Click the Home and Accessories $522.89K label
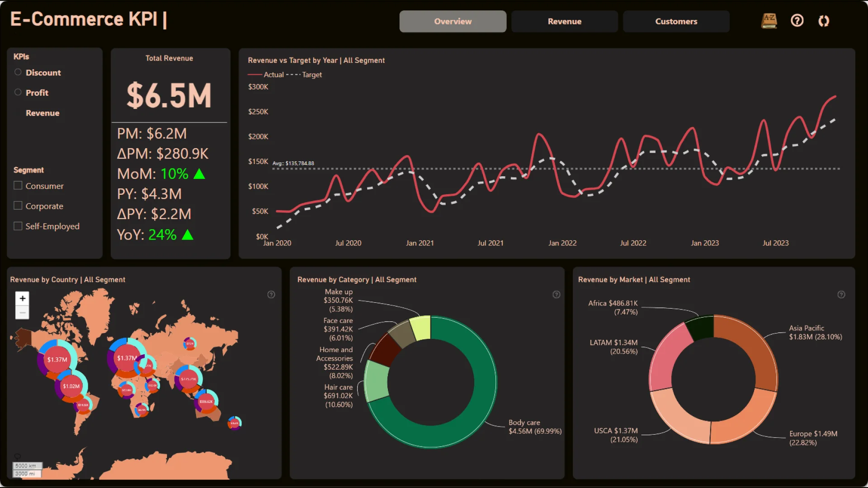This screenshot has width=868, height=488. (x=335, y=362)
